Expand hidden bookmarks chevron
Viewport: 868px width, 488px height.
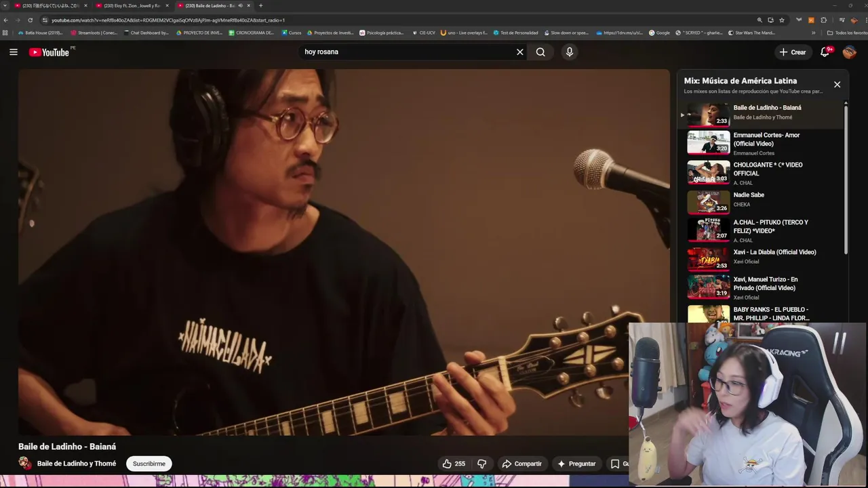813,33
